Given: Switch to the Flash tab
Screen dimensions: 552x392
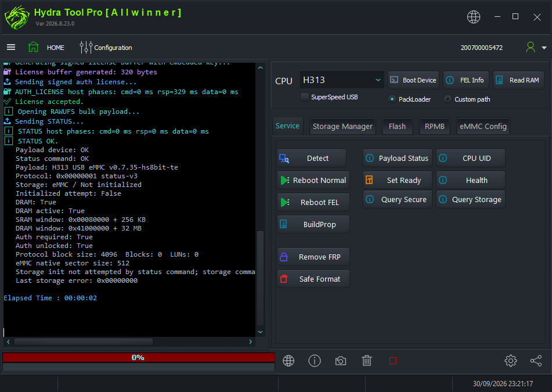Looking at the screenshot, I should click(397, 126).
